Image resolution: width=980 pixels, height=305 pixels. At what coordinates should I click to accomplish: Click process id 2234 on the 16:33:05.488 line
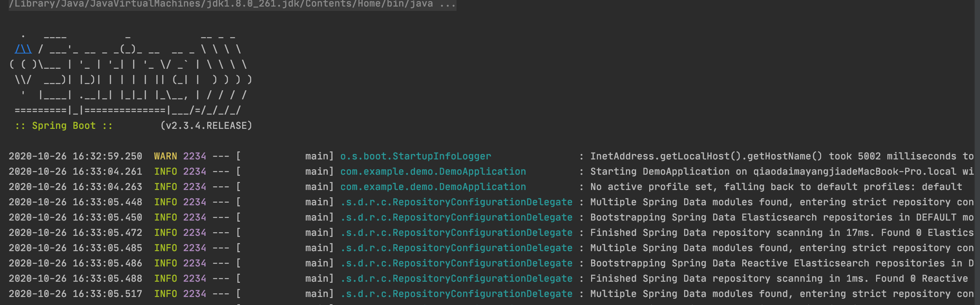[194, 278]
